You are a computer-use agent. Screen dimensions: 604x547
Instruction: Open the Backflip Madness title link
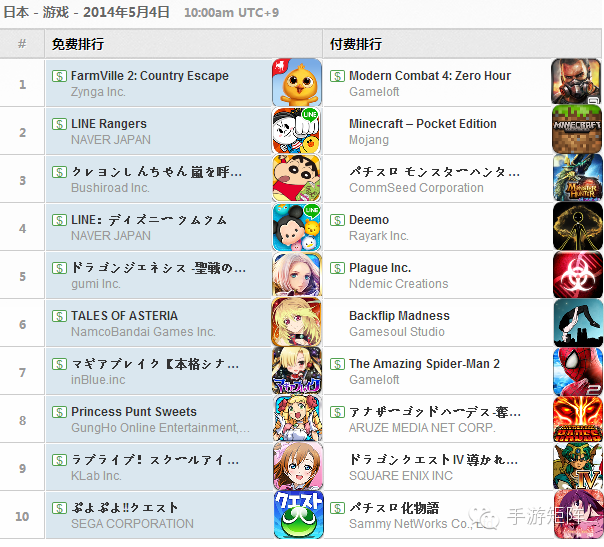point(399,316)
